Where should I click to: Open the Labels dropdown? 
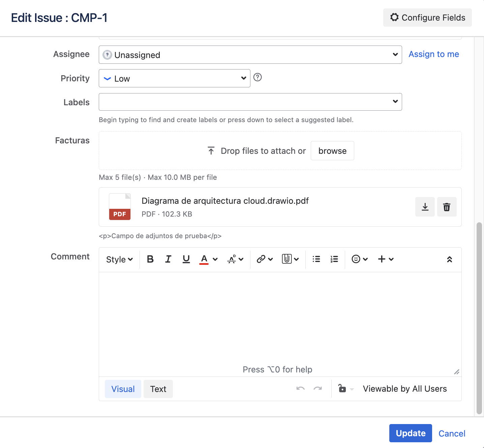[250, 102]
